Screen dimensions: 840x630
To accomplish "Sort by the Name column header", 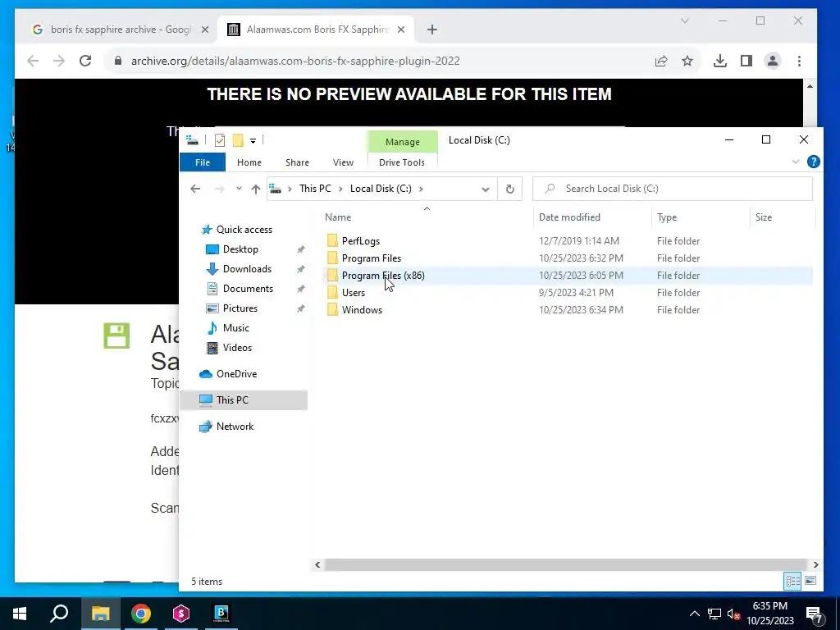I will coord(338,217).
